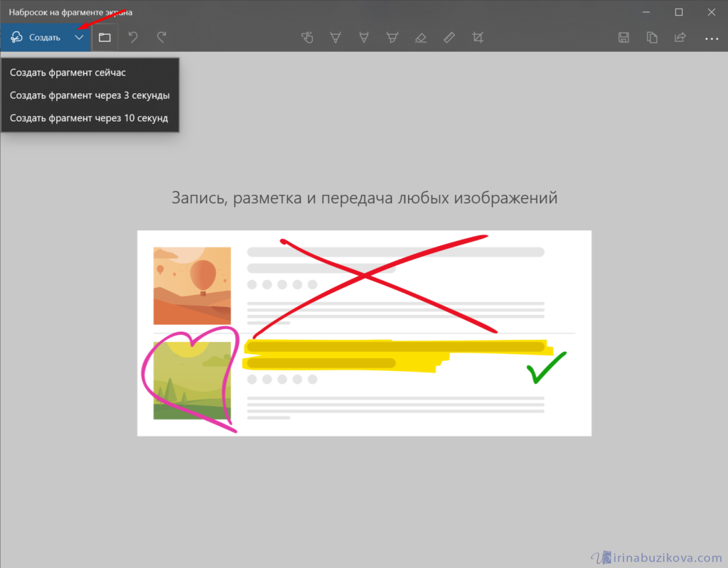This screenshot has width=728, height=568.
Task: Choose 'Создать фрагмент через 10 секунд'
Action: 89,118
